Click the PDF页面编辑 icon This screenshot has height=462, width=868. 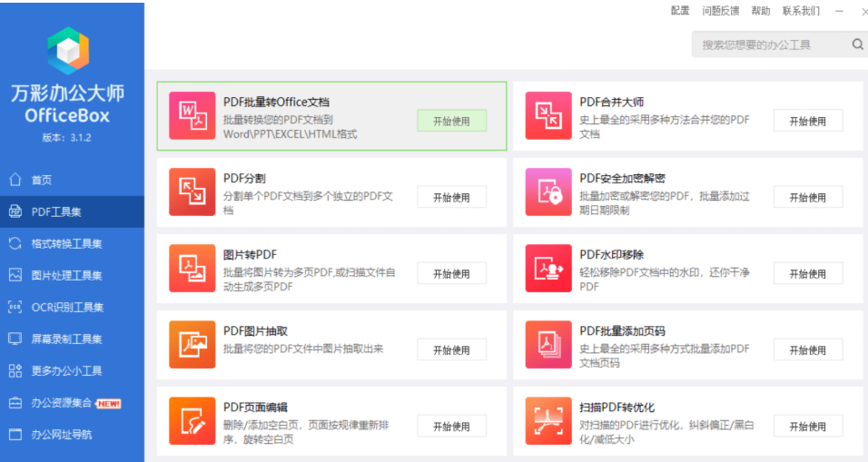[192, 421]
